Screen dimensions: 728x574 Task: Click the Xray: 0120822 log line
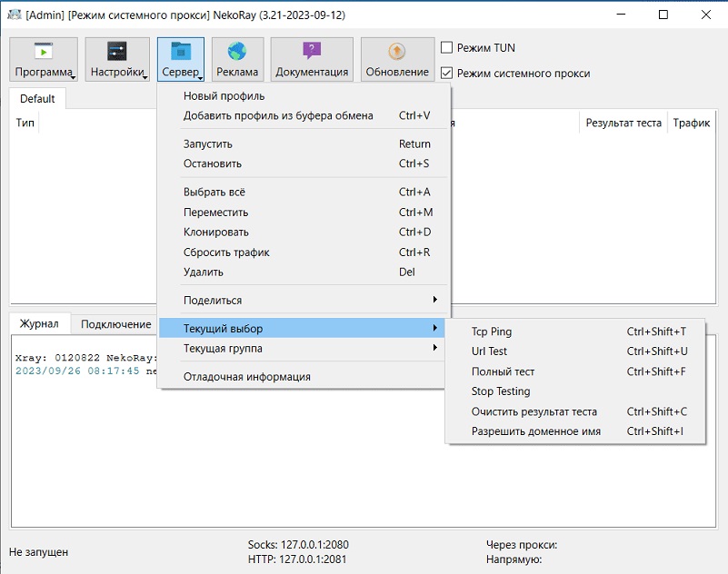[x=86, y=358]
